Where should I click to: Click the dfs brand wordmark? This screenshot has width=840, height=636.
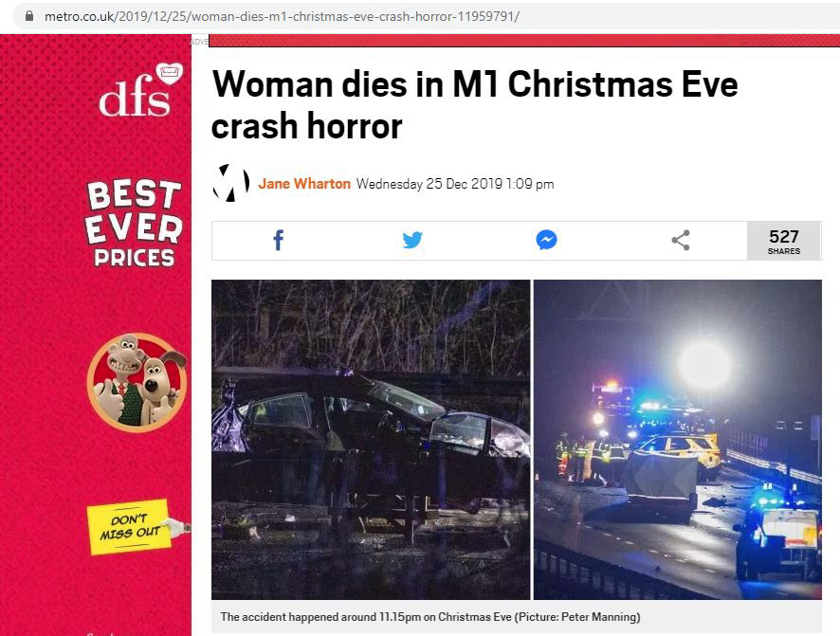pyautogui.click(x=135, y=98)
